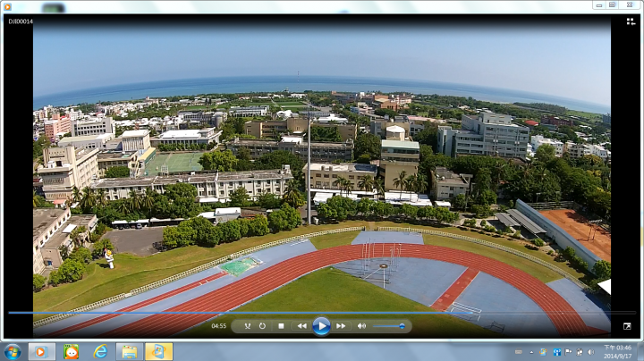Open the system tray volume control
The height and width of the screenshot is (361, 644).
pos(591,352)
